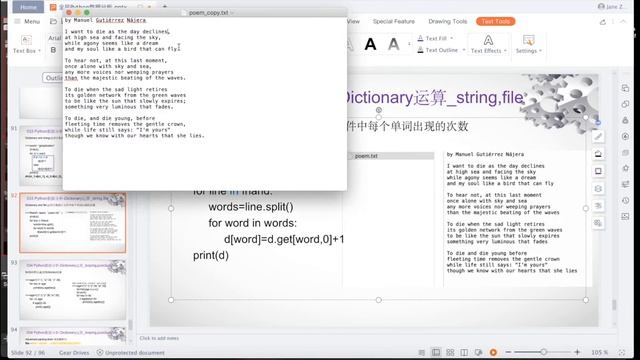Switch to the Outline pane tab
Viewport: 640px width, 360px height.
pos(53,78)
